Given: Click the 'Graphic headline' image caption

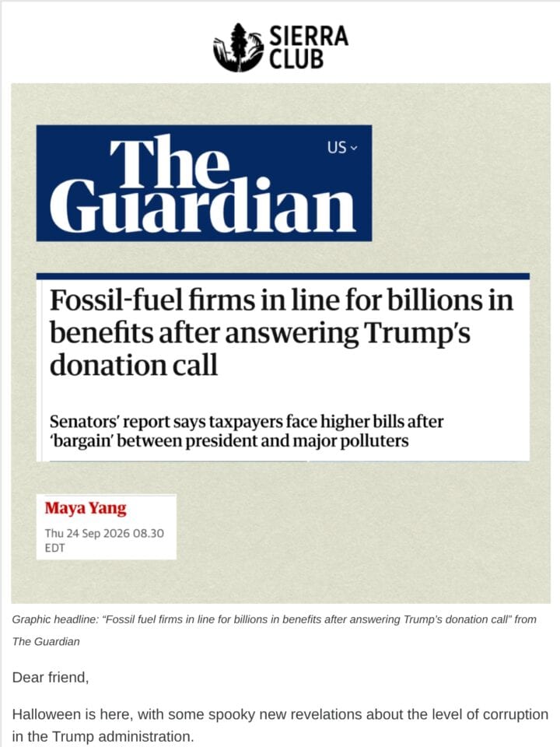Looking at the screenshot, I should point(274,630).
